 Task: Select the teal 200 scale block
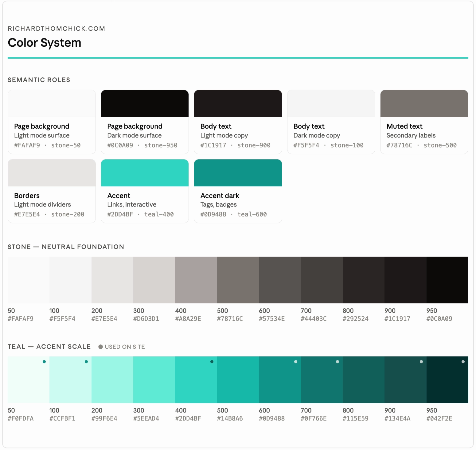112,380
